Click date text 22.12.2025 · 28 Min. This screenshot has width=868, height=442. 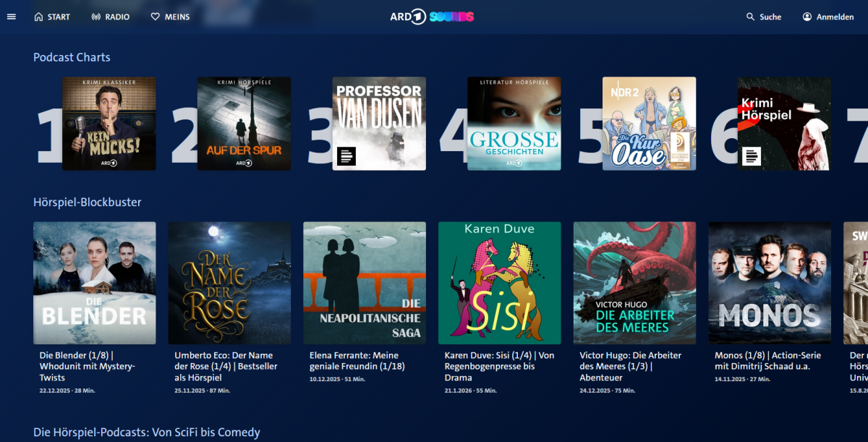pos(67,391)
